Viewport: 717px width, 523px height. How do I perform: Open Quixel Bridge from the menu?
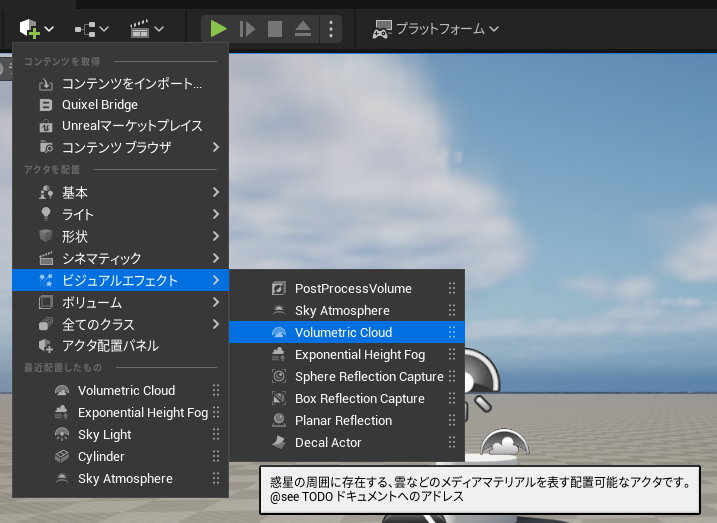pyautogui.click(x=100, y=105)
